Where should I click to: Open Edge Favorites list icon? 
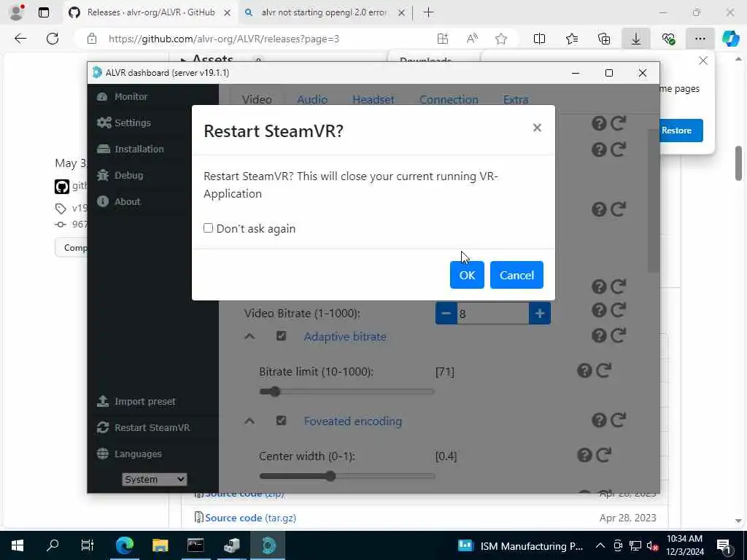click(572, 39)
